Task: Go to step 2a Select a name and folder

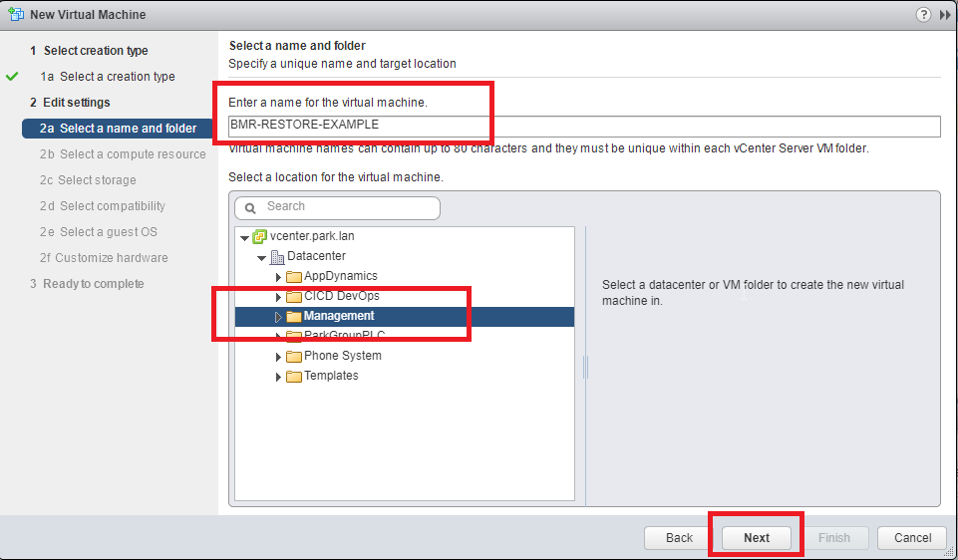Action: [118, 129]
